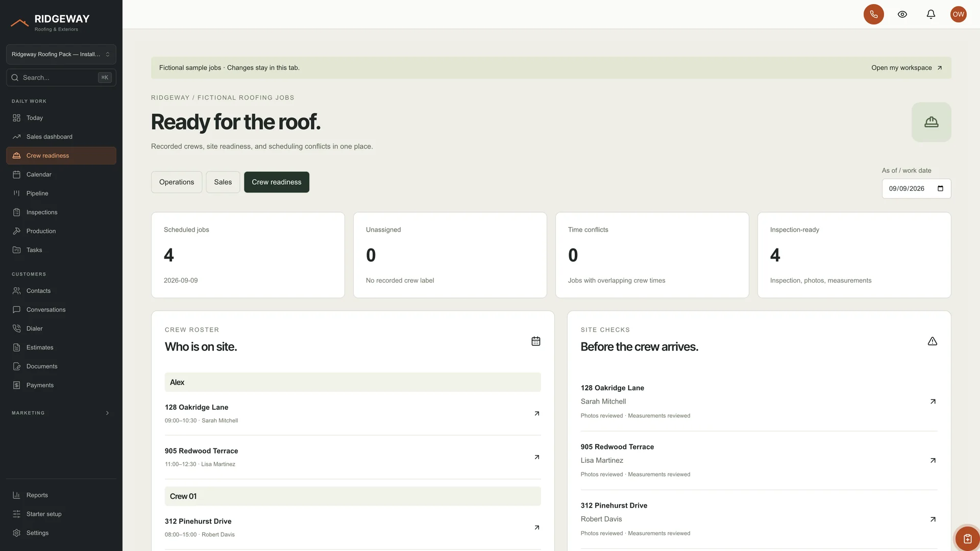Expand the Ridgeway Roofing Pack workspace selector
Screen dimensions: 980x551
(61, 54)
